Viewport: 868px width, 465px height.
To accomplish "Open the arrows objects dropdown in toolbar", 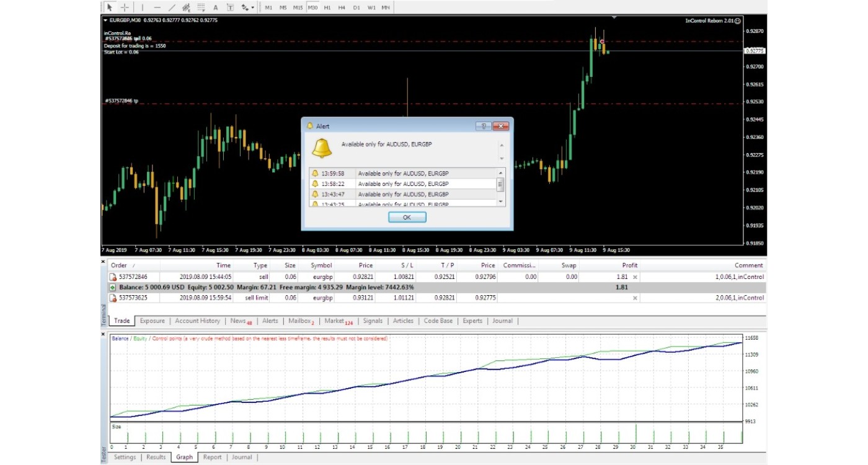I will tap(248, 7).
